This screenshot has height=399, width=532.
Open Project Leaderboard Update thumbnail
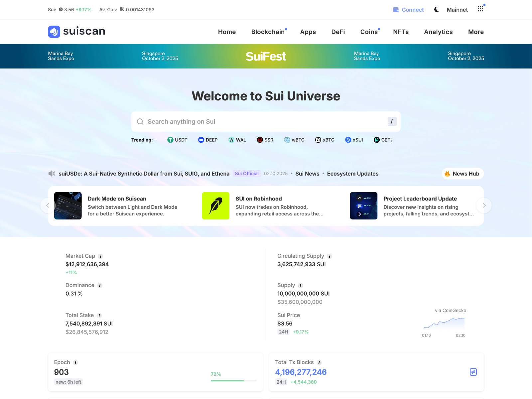364,206
